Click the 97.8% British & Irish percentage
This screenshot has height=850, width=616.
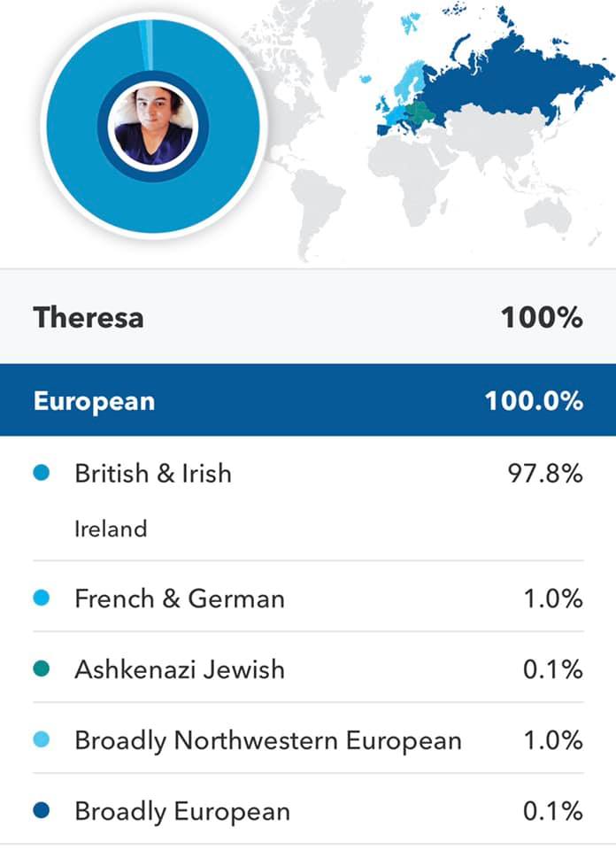pyautogui.click(x=542, y=474)
